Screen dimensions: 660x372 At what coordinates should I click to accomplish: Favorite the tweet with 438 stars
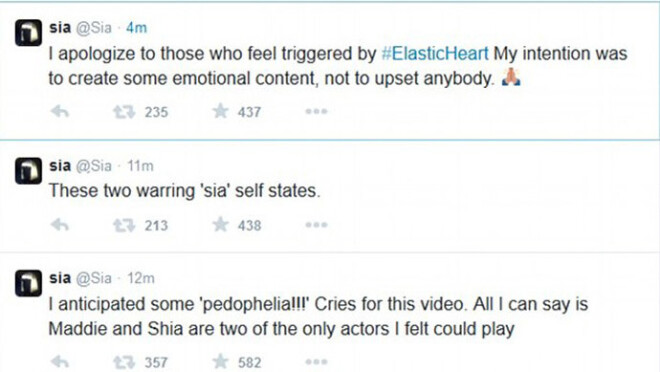pos(220,224)
